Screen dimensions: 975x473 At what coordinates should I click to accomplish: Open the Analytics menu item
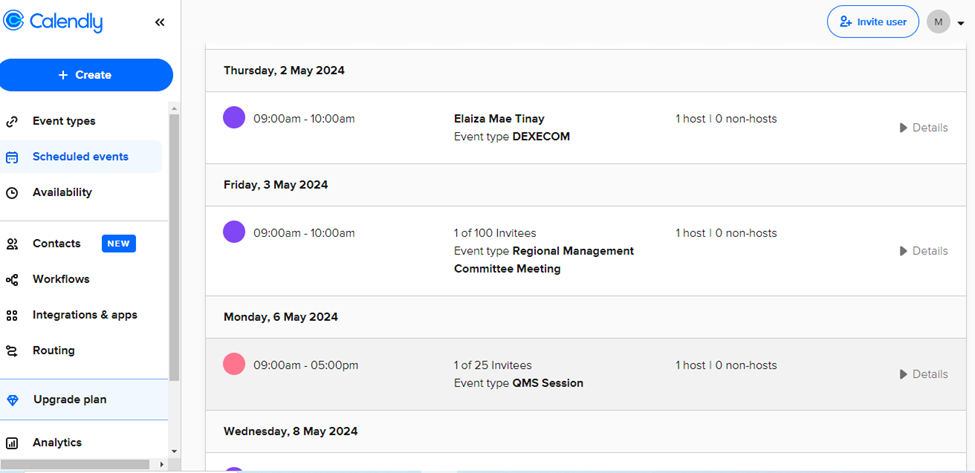(57, 442)
